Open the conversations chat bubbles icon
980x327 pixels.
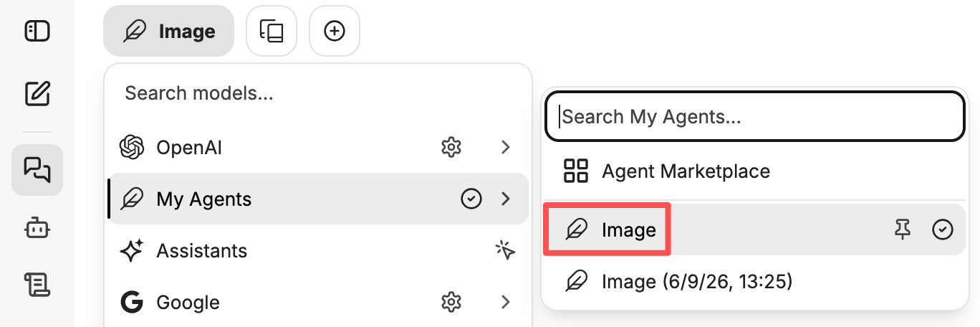click(x=37, y=170)
